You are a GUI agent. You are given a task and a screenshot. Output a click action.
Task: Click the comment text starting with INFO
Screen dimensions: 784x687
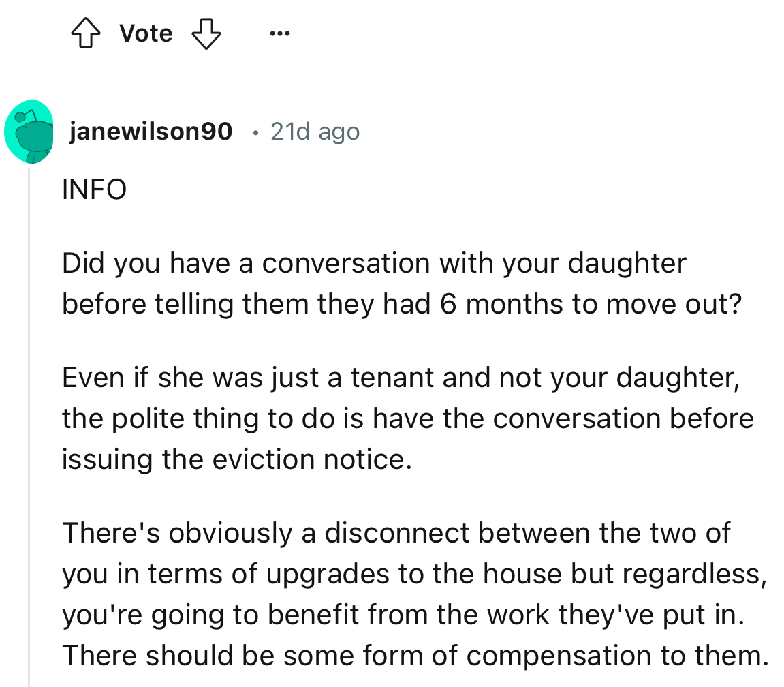[x=93, y=189]
